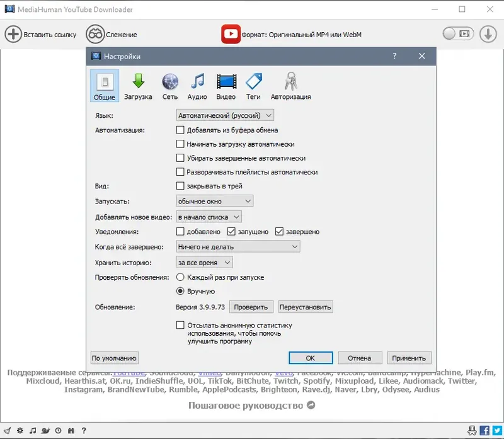Open the Теги tags settings
This screenshot has width=504, height=439.
click(x=254, y=86)
